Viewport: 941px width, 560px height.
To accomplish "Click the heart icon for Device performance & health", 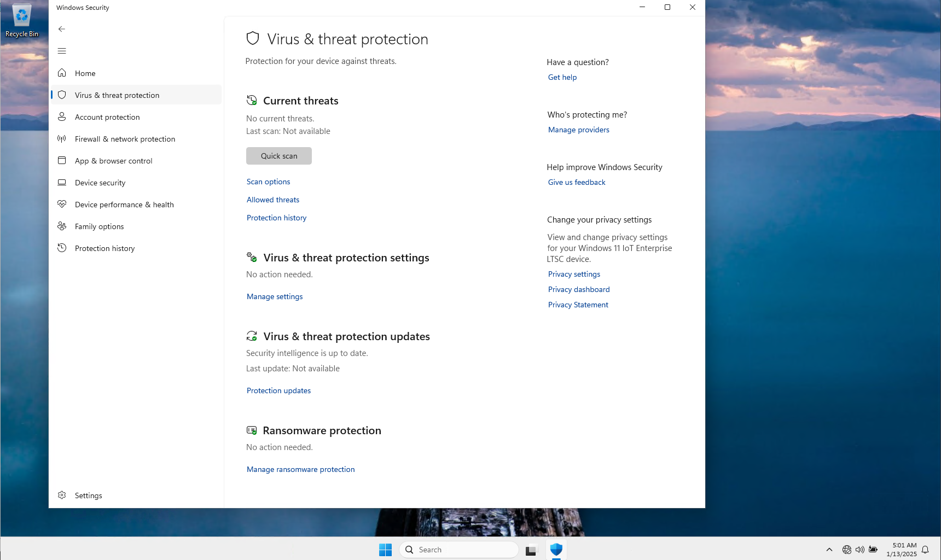I will coord(62,204).
